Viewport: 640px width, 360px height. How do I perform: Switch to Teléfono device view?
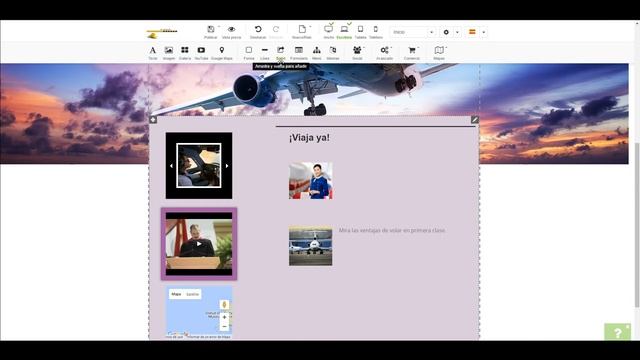click(x=376, y=29)
